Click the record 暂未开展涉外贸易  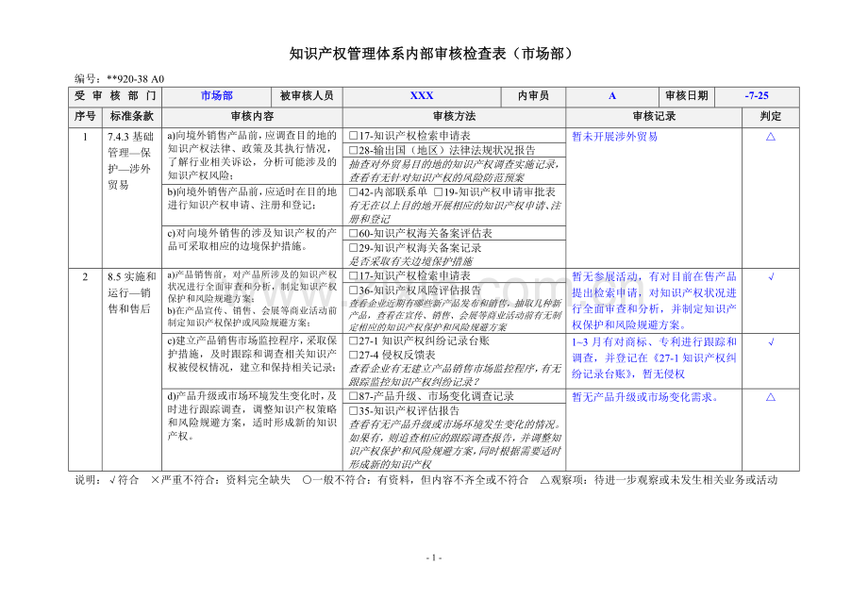(614, 137)
